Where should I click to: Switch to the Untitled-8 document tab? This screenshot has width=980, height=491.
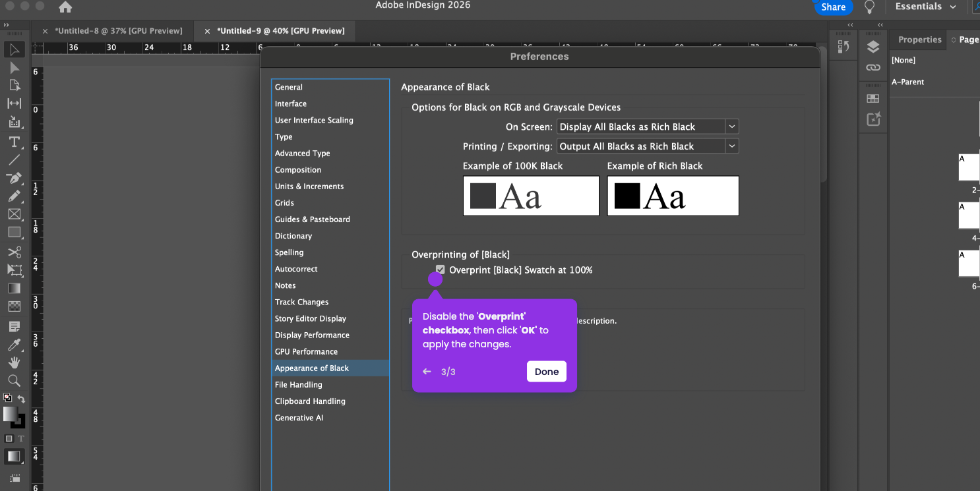(x=118, y=30)
